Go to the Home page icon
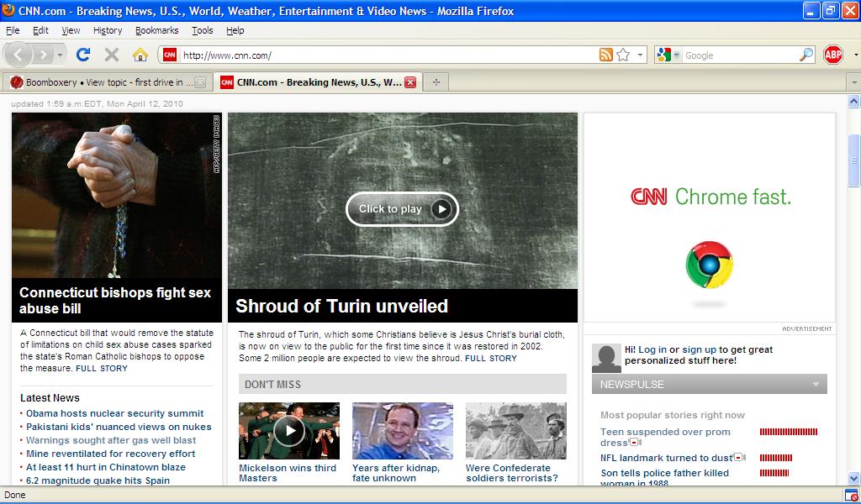The height and width of the screenshot is (504, 861). tap(140, 55)
